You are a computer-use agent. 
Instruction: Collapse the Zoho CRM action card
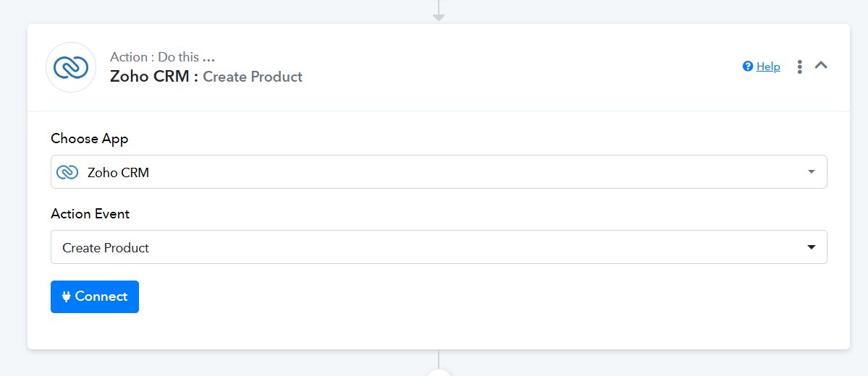[821, 65]
